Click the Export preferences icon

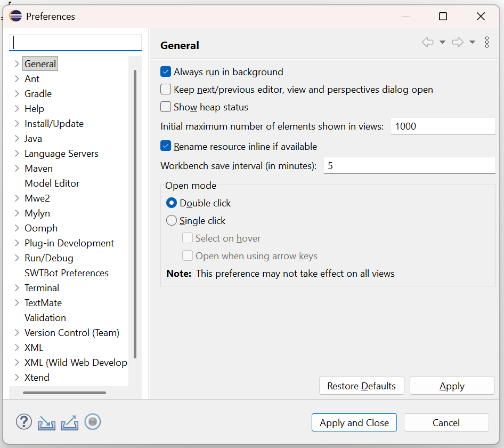70,422
